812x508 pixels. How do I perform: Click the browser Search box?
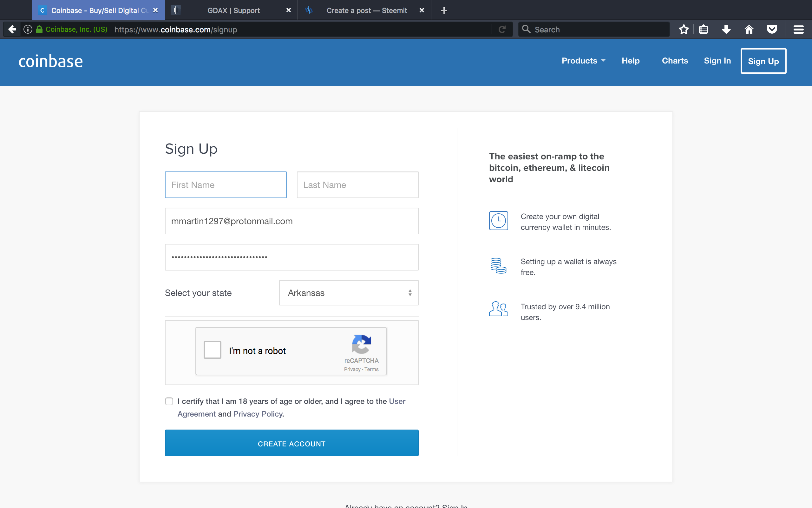(x=594, y=30)
